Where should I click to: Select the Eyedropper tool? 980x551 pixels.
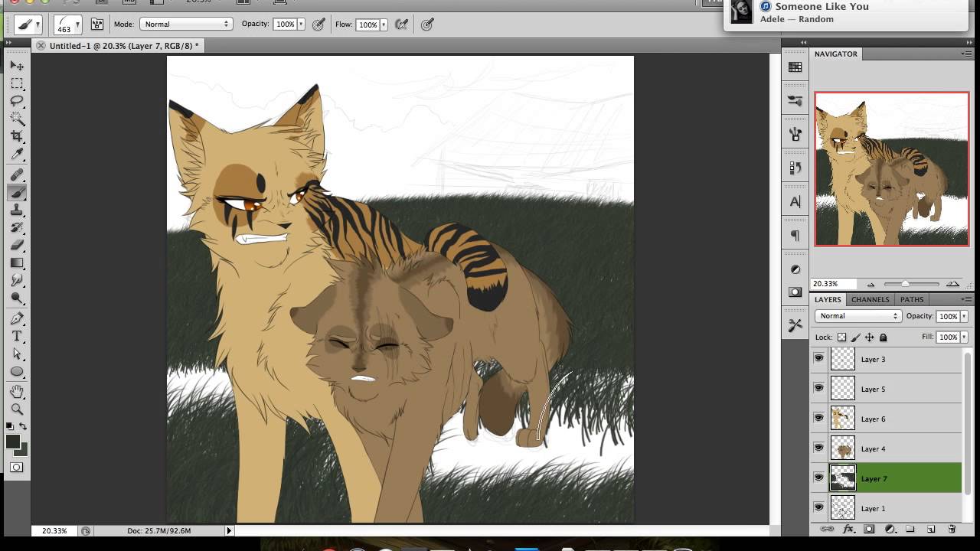pos(17,155)
